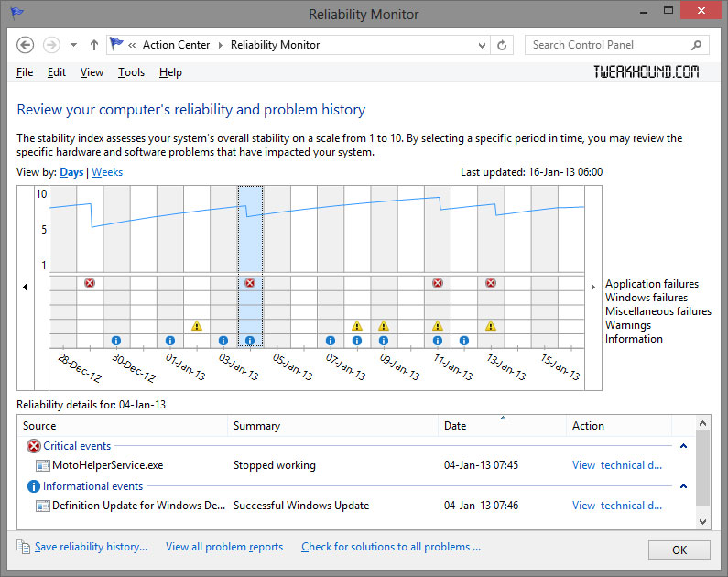Go up one level with Up arrow
The height and width of the screenshot is (577, 728).
click(x=93, y=45)
